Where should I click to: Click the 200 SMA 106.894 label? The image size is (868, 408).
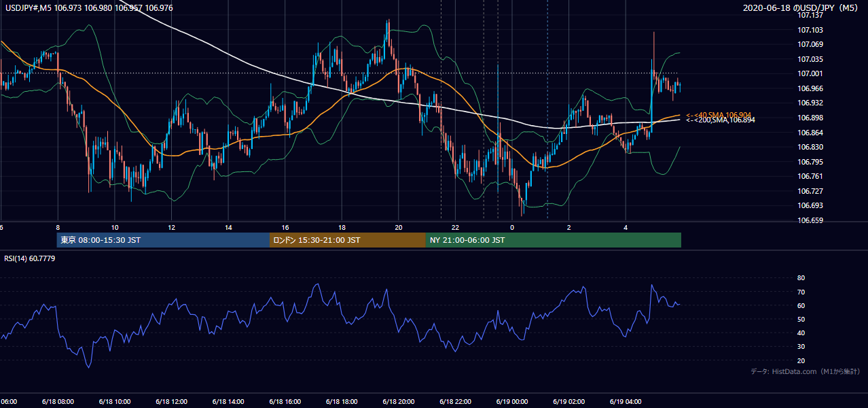pos(720,120)
